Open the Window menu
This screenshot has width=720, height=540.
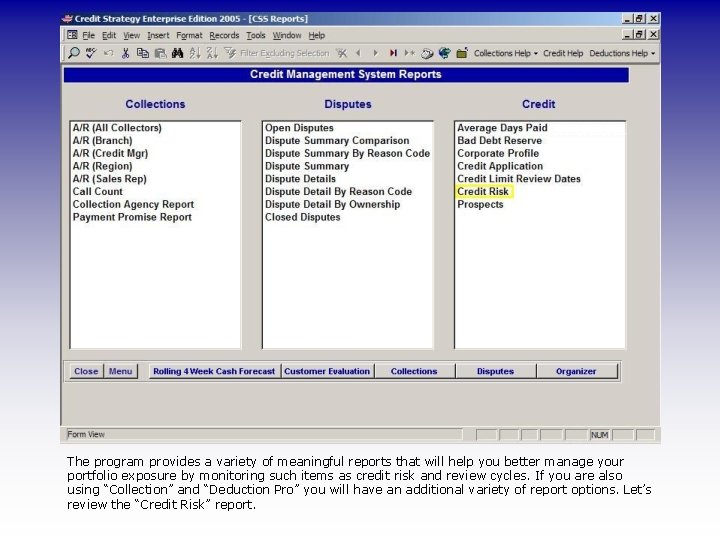287,35
